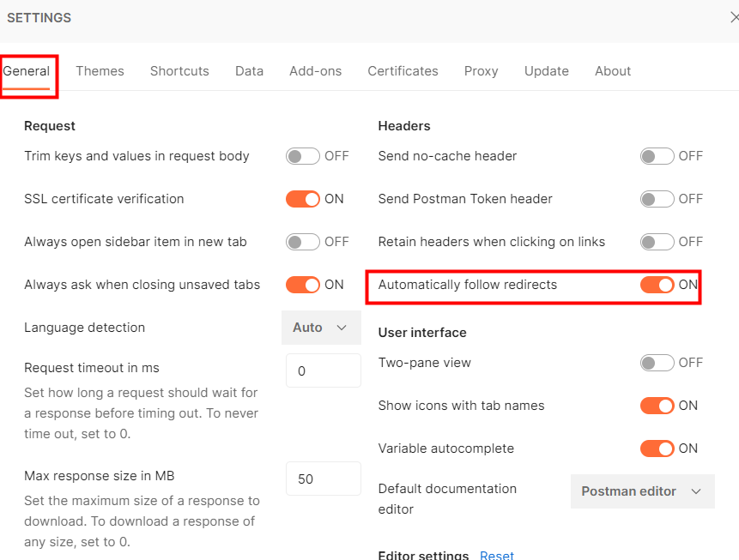739x560 pixels.
Task: Switch to the Themes tab
Action: [x=100, y=71]
